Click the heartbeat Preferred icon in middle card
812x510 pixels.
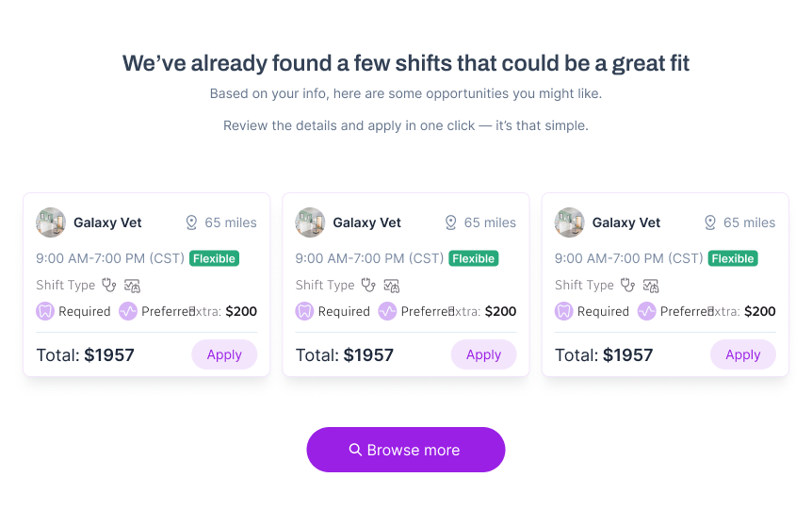coord(387,311)
